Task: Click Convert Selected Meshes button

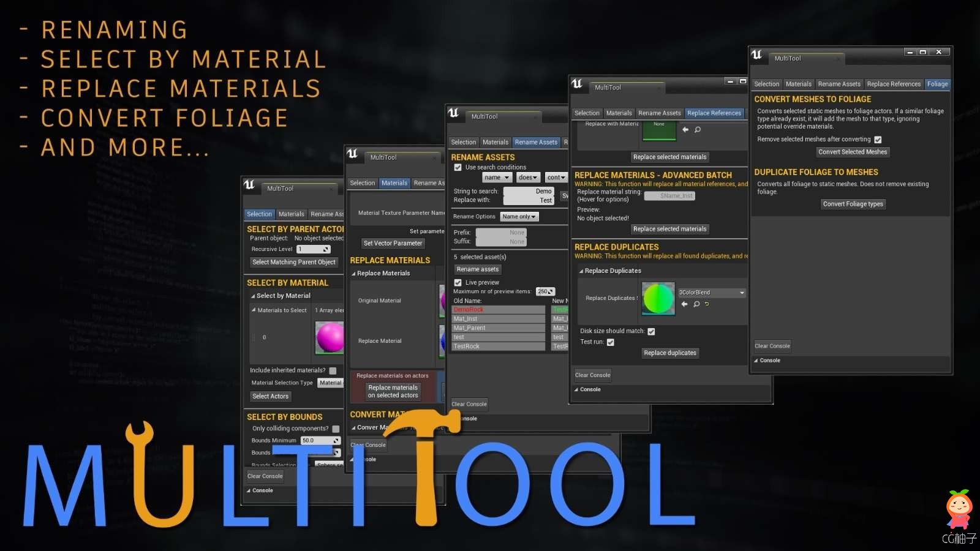Action: click(853, 152)
